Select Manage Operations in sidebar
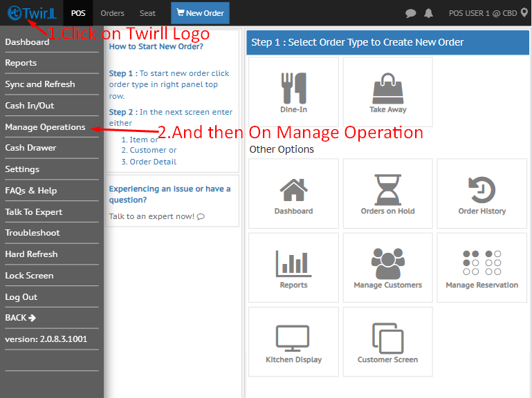532x398 pixels. point(46,127)
